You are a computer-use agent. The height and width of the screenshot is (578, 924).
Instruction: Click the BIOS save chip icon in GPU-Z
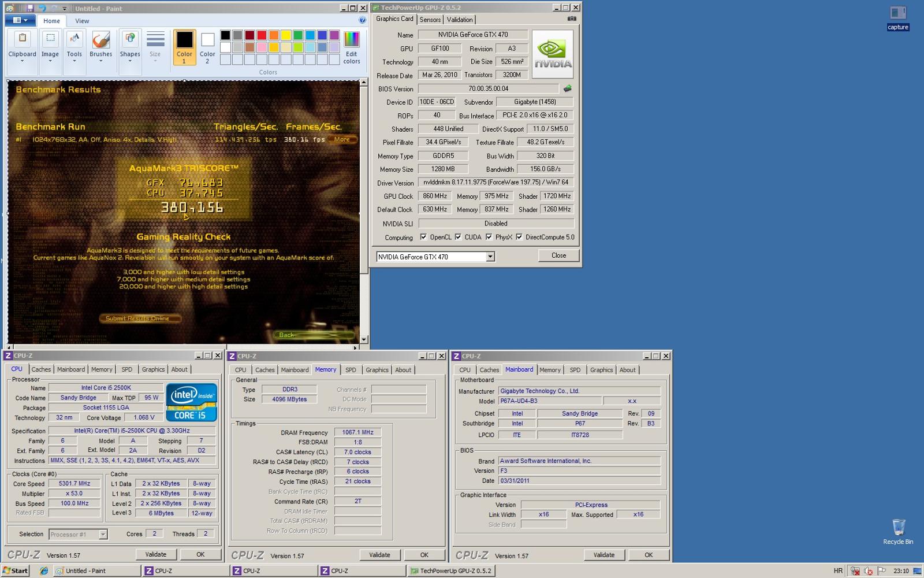[568, 88]
